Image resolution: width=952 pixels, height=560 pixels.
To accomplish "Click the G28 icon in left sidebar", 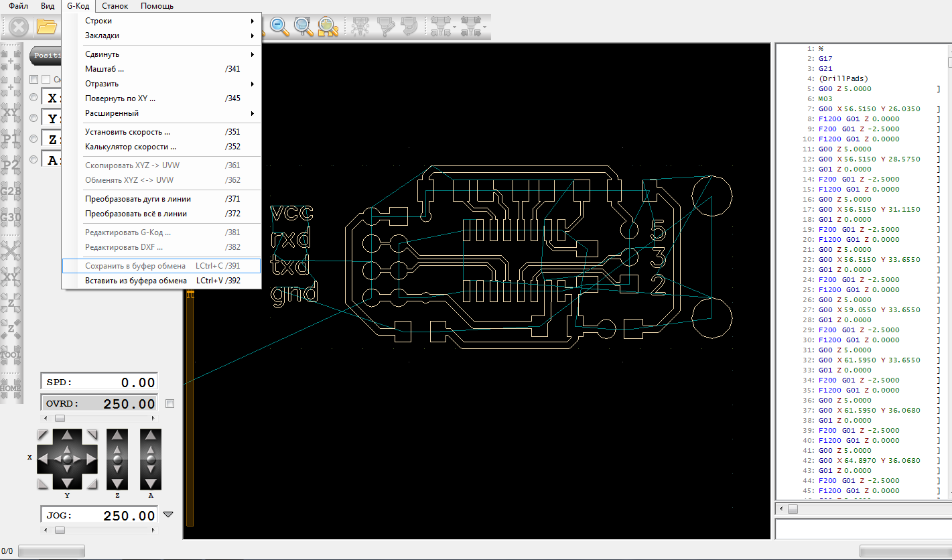I will [x=11, y=192].
